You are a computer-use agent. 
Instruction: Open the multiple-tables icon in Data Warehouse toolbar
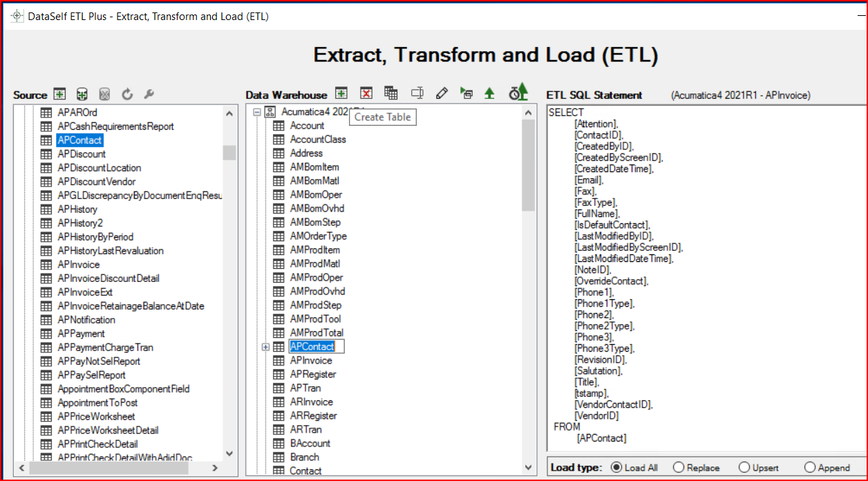coord(390,92)
